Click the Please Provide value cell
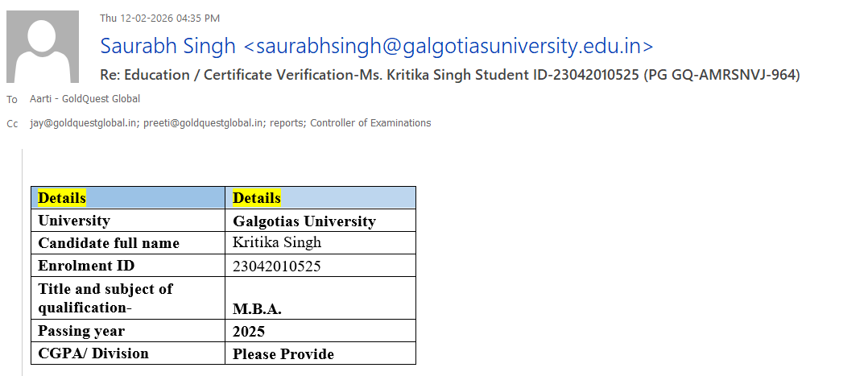The image size is (868, 376). (x=320, y=353)
